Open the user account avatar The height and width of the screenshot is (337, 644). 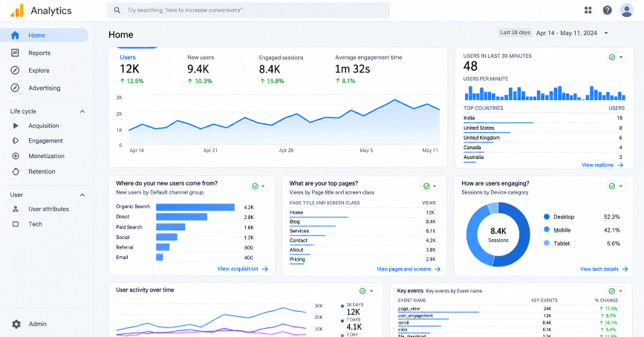(x=626, y=10)
